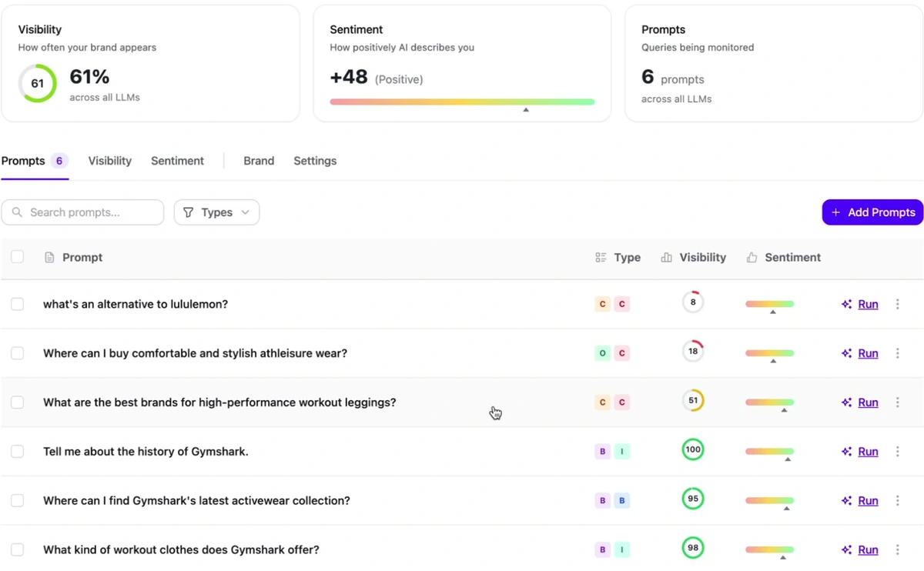
Task: Click the sparkle icon beside Run on lululemon row
Action: pos(846,304)
